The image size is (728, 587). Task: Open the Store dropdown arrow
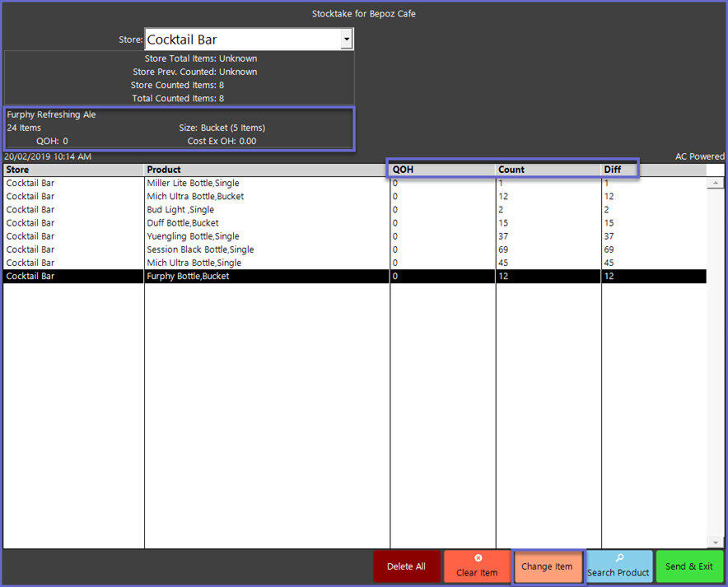pyautogui.click(x=347, y=40)
